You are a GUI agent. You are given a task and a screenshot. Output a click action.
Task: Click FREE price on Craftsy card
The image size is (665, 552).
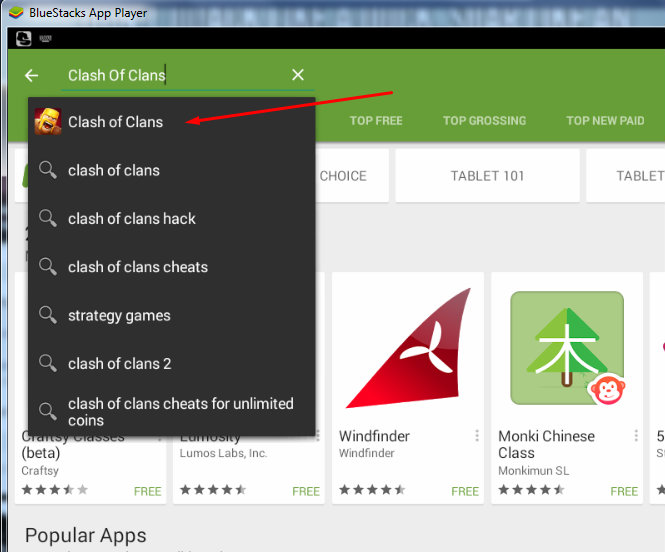pyautogui.click(x=148, y=491)
